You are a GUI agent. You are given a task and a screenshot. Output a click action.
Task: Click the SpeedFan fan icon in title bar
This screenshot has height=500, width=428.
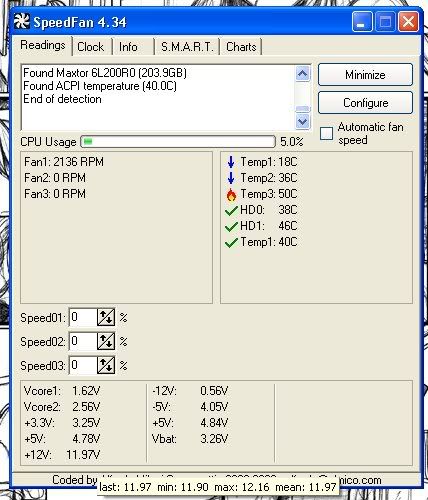tap(21, 21)
